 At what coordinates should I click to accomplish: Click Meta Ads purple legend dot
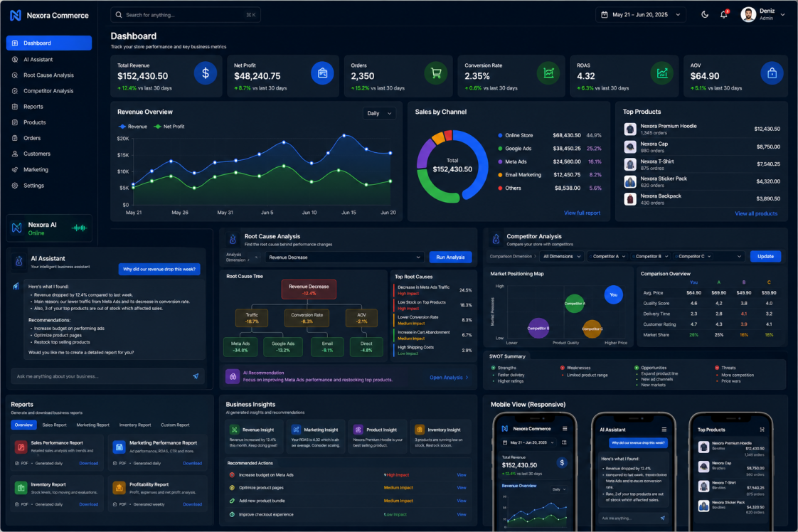(500, 162)
